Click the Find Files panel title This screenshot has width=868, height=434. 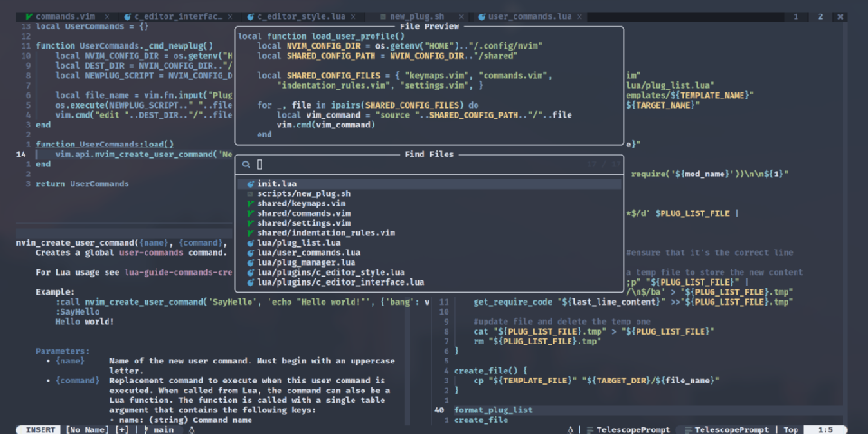[x=429, y=155]
